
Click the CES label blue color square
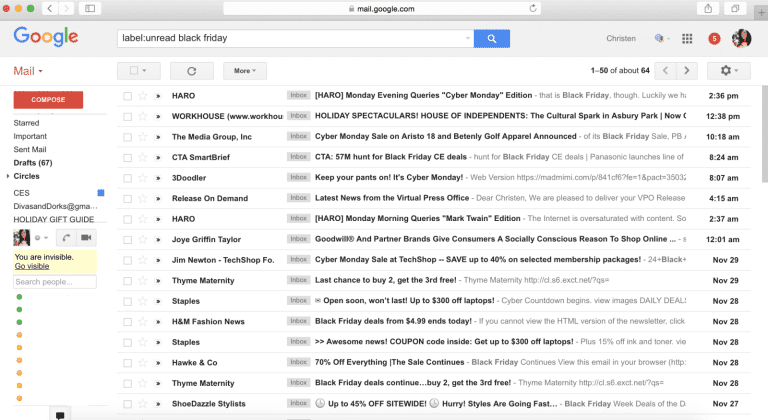[x=100, y=192]
